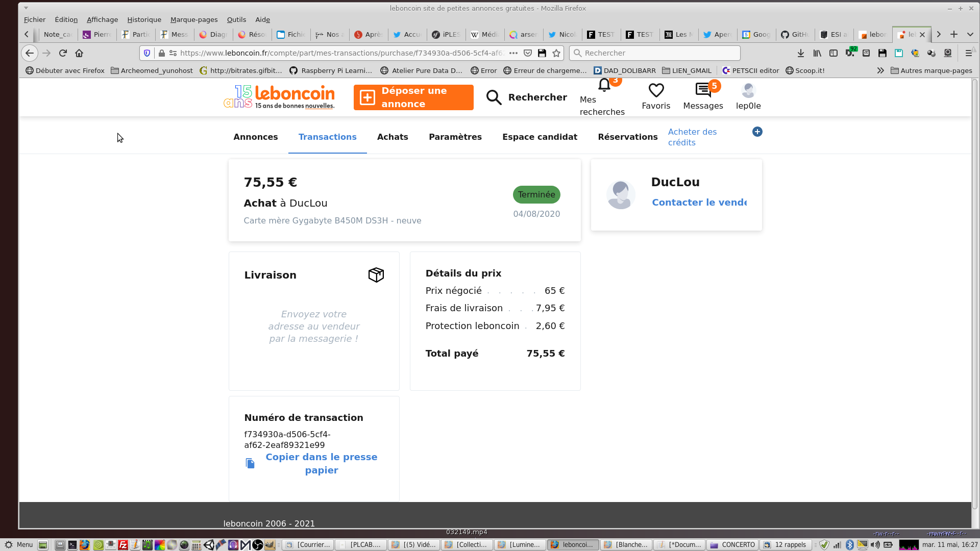The image size is (980, 551).
Task: Open Messages icon with badge
Action: pos(703,90)
